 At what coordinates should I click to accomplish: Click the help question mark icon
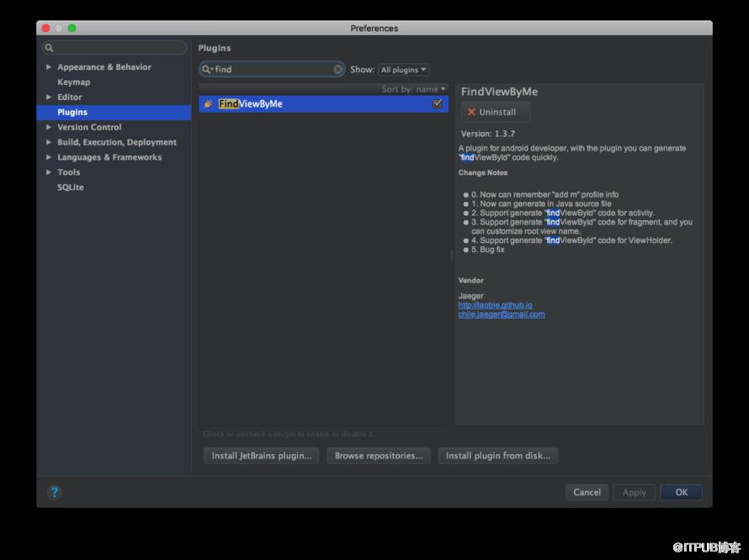pyautogui.click(x=55, y=492)
